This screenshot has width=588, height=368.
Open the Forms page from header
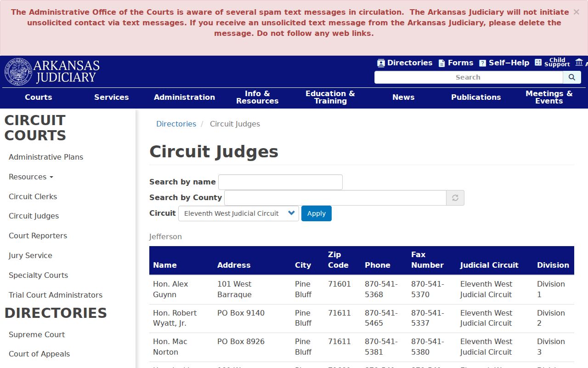(x=456, y=63)
